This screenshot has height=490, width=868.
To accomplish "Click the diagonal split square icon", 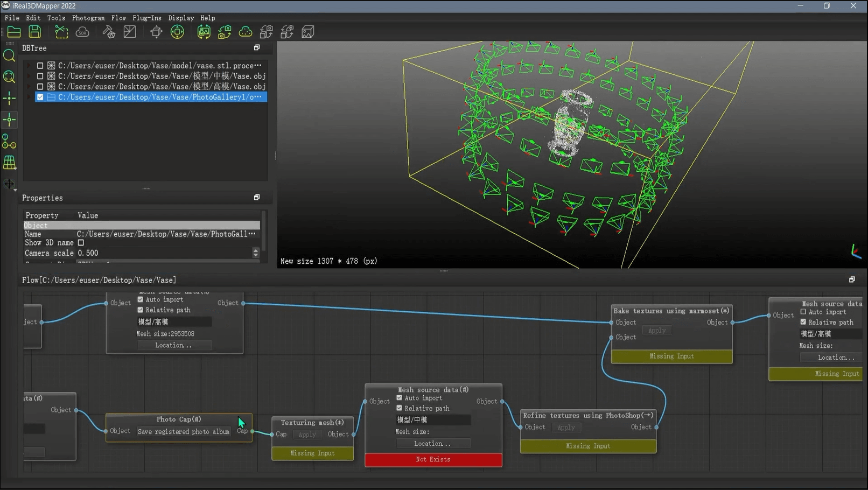I will tap(130, 32).
